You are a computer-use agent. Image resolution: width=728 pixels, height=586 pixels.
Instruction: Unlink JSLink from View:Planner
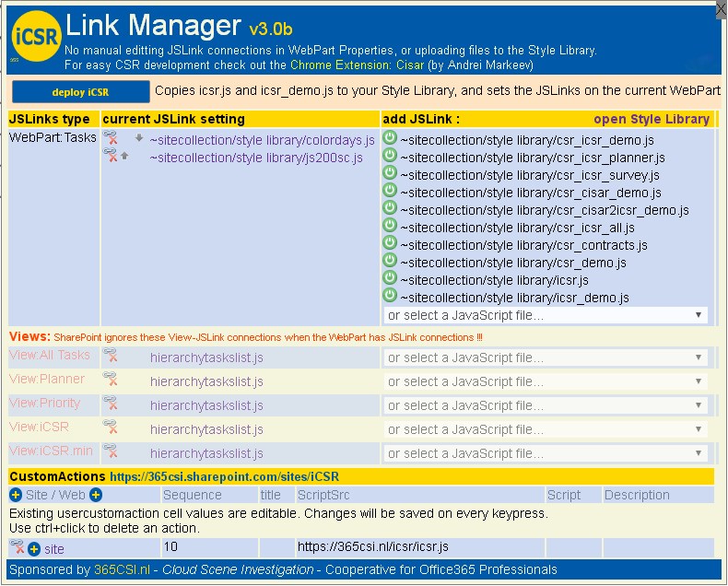click(x=111, y=379)
